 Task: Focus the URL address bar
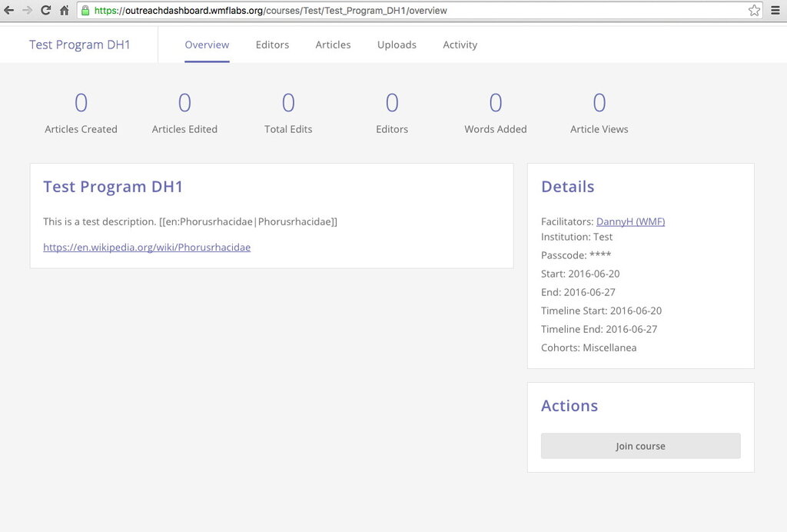420,11
